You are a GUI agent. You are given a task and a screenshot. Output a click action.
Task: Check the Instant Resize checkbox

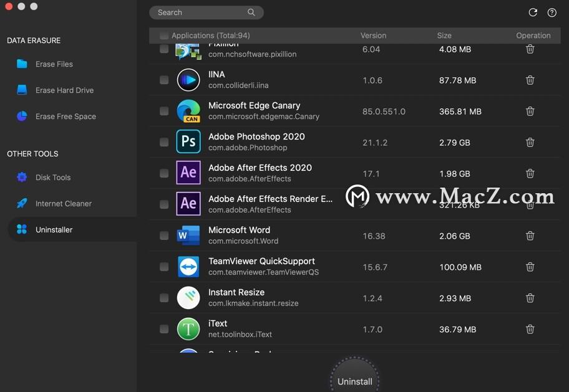[x=164, y=298]
